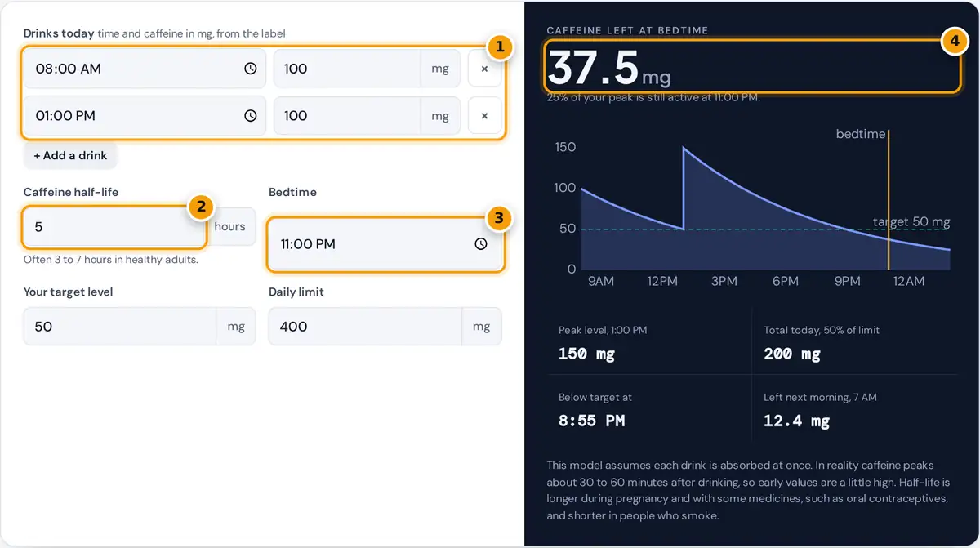The width and height of the screenshot is (980, 548).
Task: Remove the 01:00 PM drink row
Action: [484, 116]
